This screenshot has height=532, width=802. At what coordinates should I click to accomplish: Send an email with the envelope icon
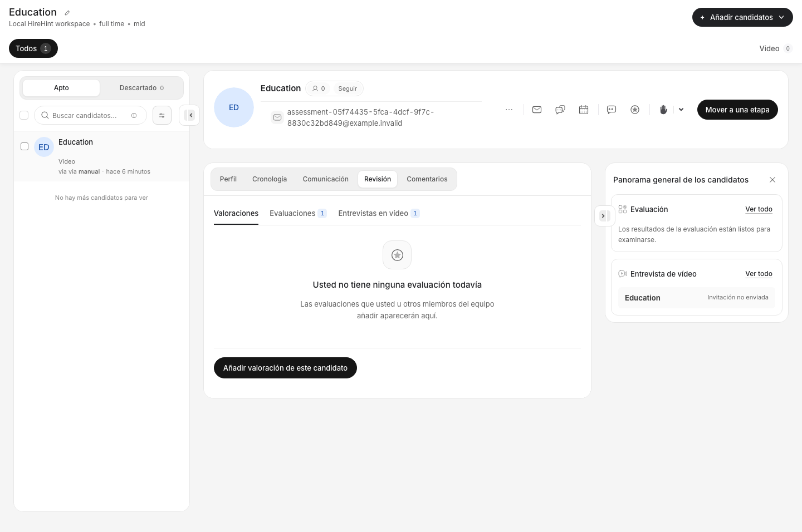(537, 110)
